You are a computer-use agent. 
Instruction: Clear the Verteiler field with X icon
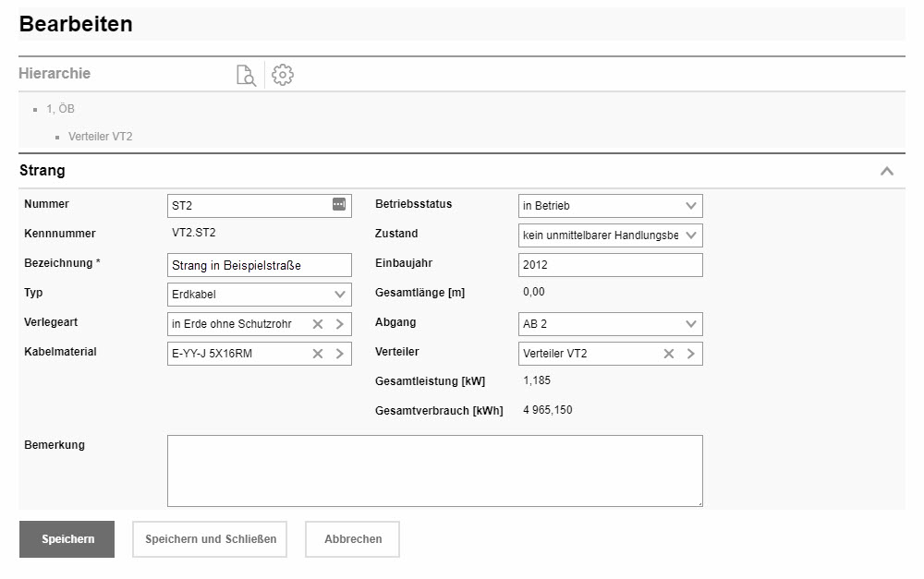(x=669, y=354)
